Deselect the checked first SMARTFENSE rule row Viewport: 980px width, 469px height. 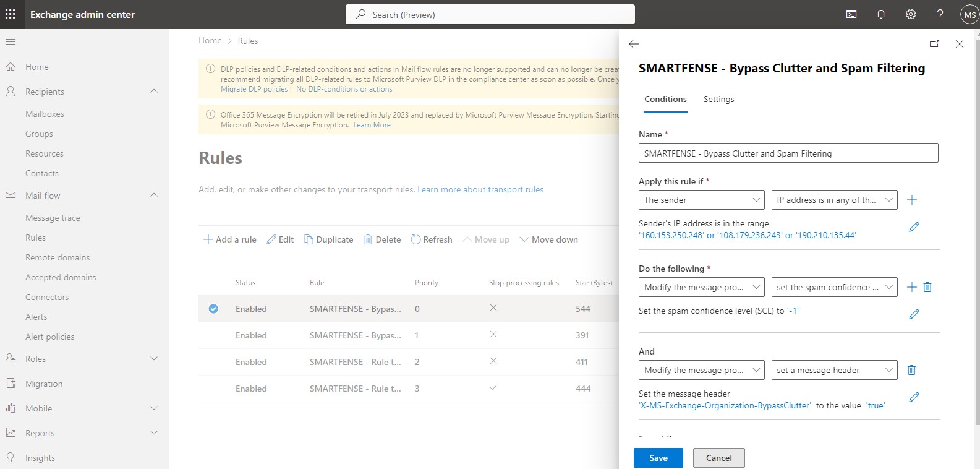pos(213,309)
